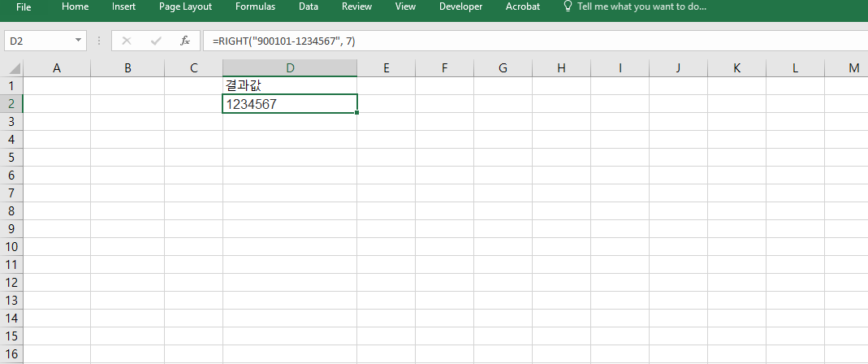Select row 14 header
The width and height of the screenshot is (868, 364).
tap(11, 318)
